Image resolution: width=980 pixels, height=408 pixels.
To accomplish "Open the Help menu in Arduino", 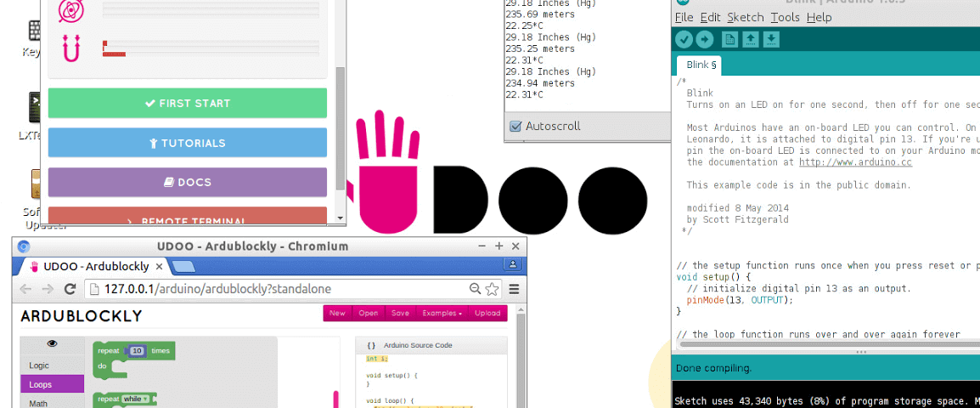I will (x=819, y=17).
